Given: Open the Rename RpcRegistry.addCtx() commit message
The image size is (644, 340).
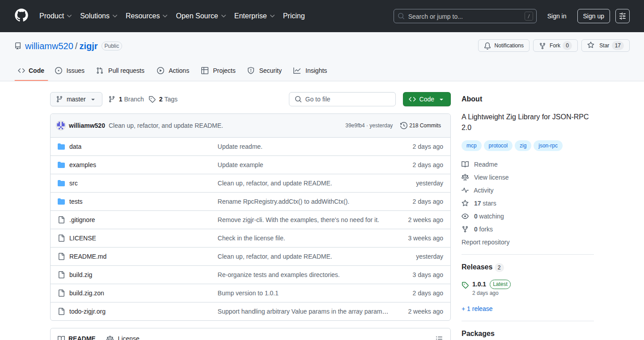Looking at the screenshot, I should [284, 201].
